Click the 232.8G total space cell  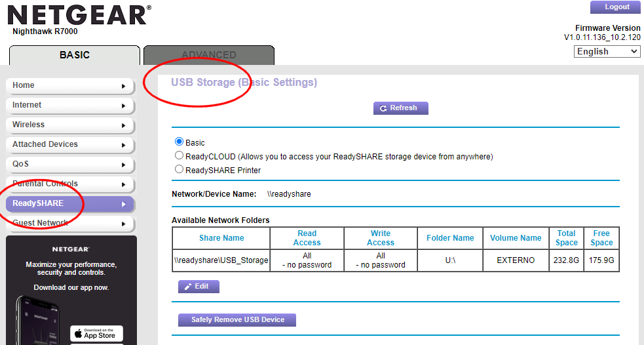pos(567,260)
